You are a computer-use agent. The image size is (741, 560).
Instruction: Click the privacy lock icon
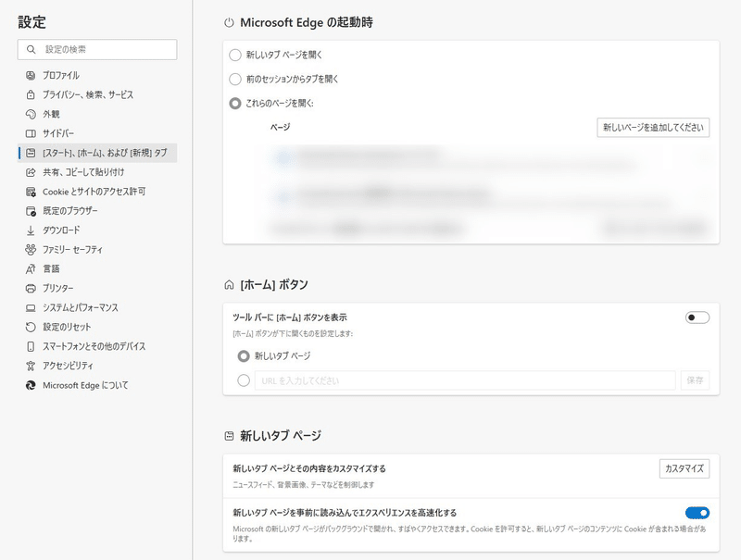point(31,94)
